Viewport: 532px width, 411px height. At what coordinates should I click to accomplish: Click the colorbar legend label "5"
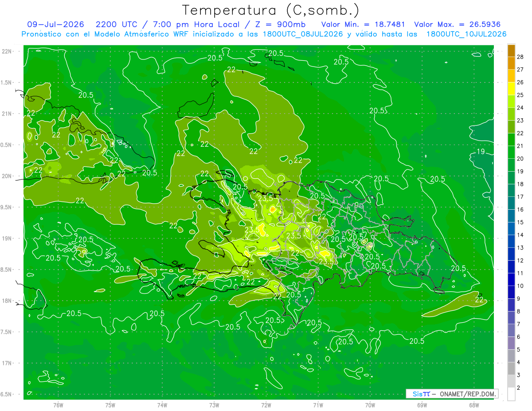point(519,349)
